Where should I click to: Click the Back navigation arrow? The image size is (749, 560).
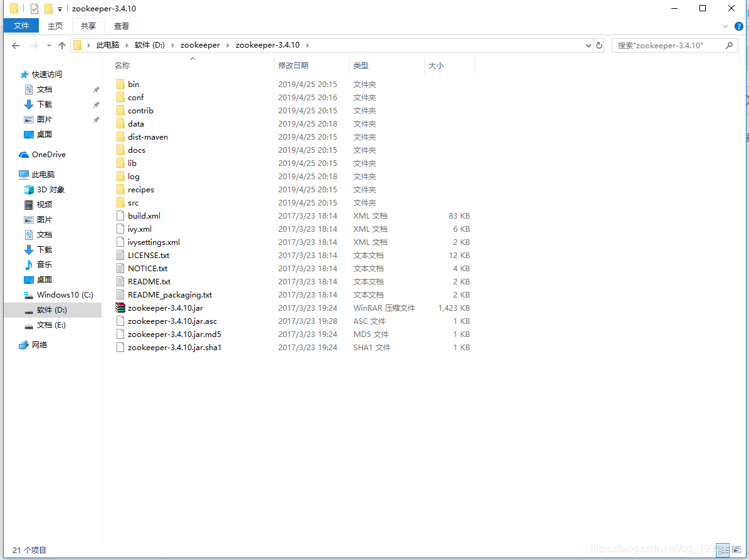coord(16,45)
